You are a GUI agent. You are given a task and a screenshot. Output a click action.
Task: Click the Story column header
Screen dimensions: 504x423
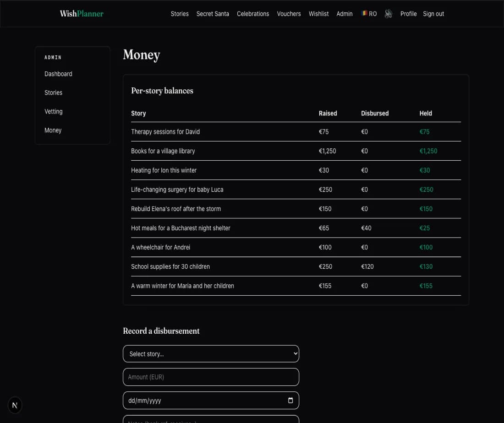pyautogui.click(x=138, y=114)
